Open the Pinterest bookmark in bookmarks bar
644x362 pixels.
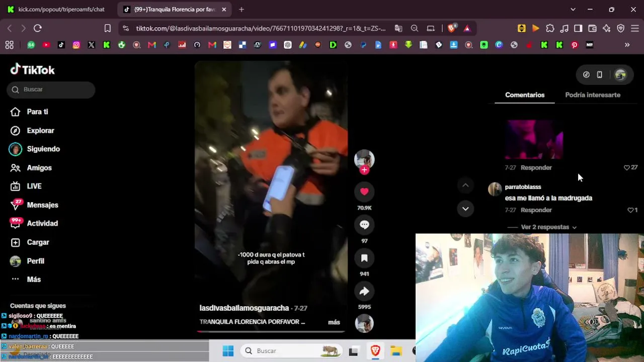coord(575,45)
